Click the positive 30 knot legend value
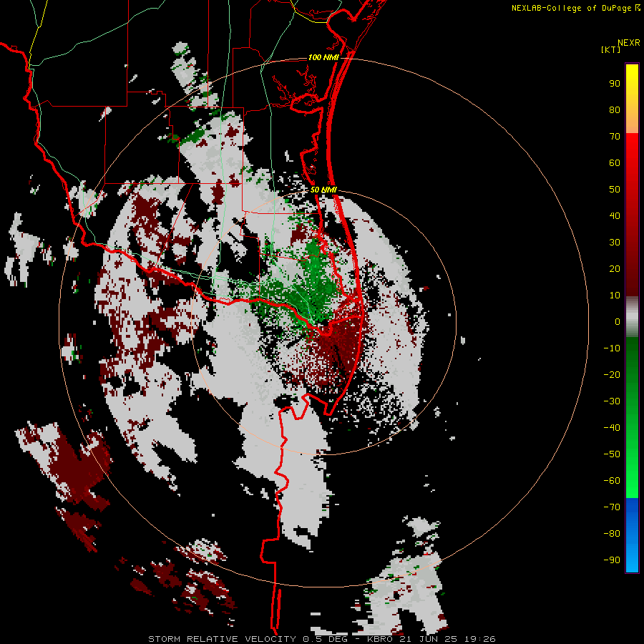644x644 pixels. pyautogui.click(x=615, y=243)
